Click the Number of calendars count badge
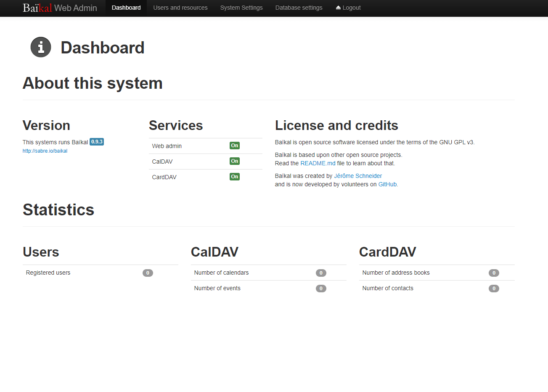Image resolution: width=548 pixels, height=392 pixels. 321,273
